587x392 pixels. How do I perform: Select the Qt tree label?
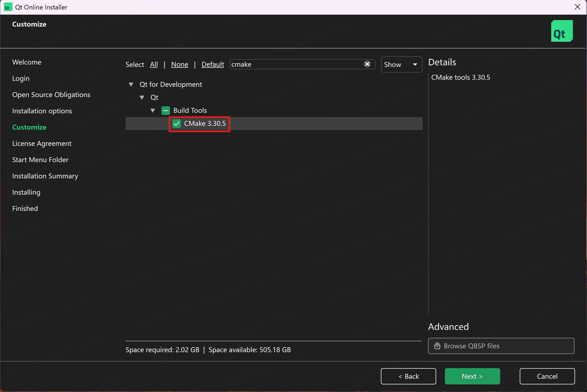[x=154, y=98]
